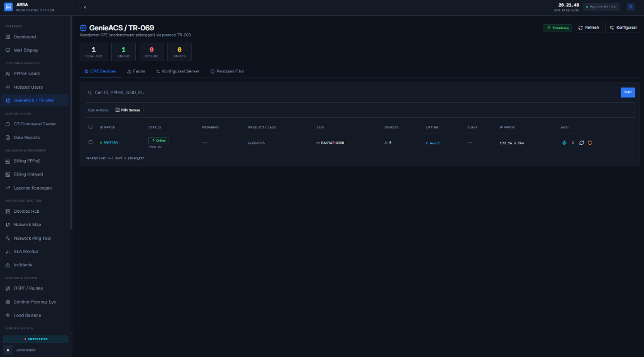Focus the Cari ID, PPPoE, SSID search field
Image resolution: width=644 pixels, height=357 pixels.
pyautogui.click(x=352, y=93)
